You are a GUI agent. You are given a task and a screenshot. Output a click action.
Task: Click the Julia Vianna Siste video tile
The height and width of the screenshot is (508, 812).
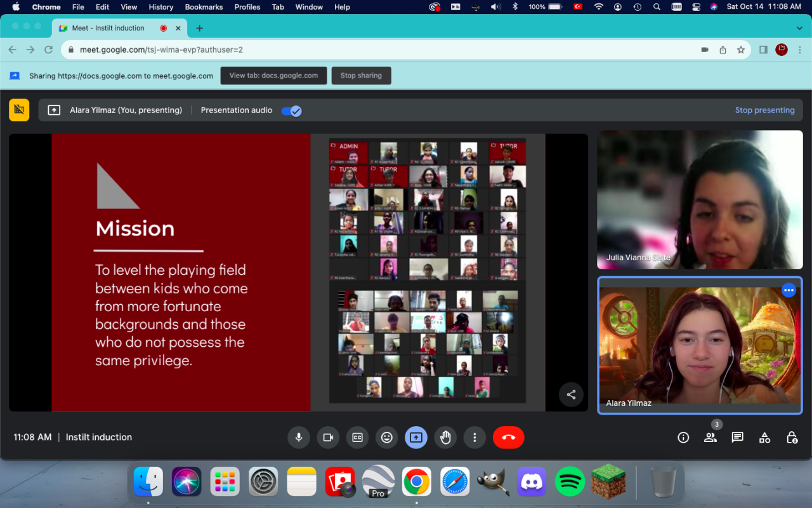pyautogui.click(x=700, y=199)
